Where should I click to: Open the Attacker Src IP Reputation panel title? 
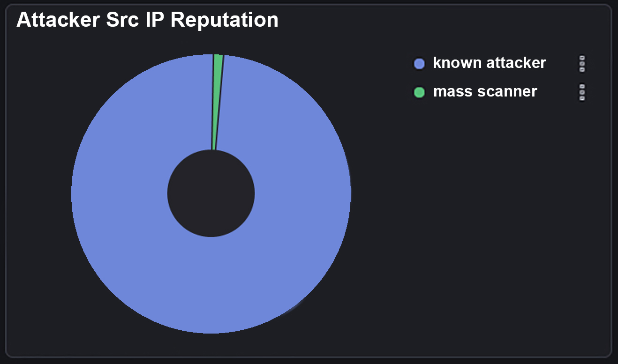[147, 20]
